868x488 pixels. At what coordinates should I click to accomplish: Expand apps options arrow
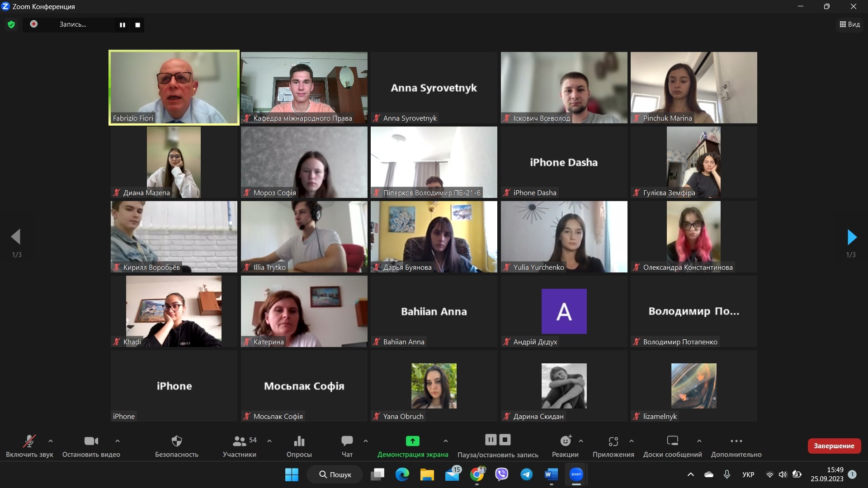632,441
